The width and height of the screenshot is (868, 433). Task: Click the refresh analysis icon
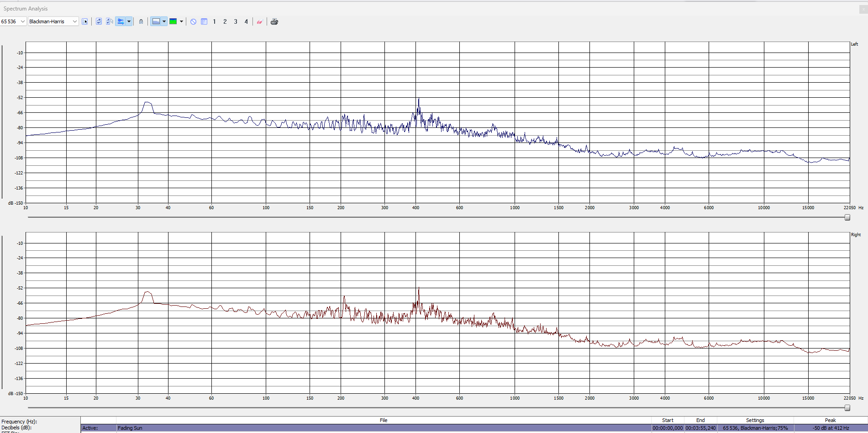coord(99,21)
